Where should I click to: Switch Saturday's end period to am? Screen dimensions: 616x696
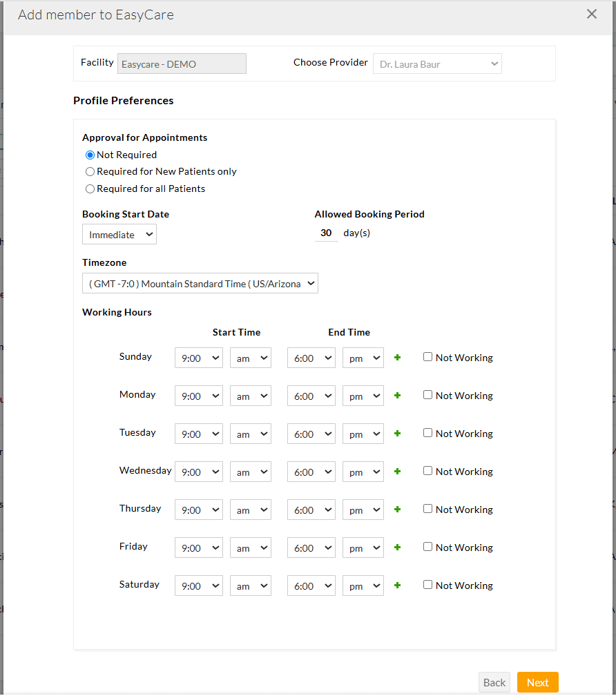363,585
